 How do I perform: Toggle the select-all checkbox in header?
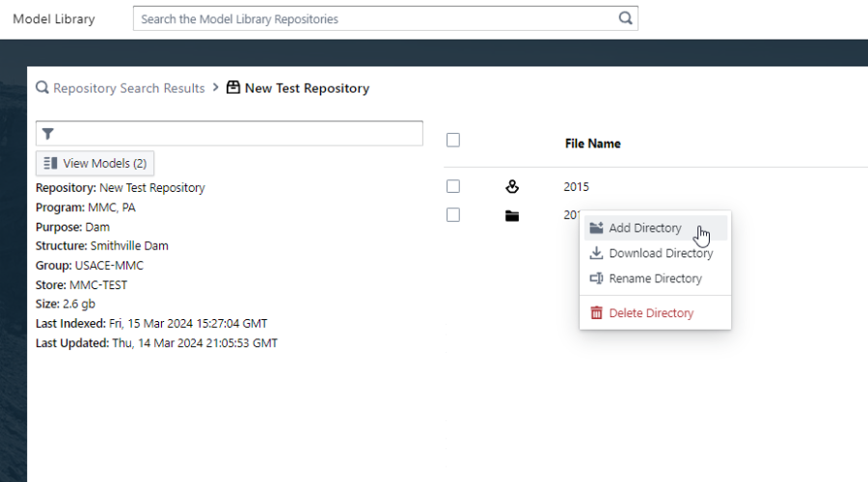point(453,141)
